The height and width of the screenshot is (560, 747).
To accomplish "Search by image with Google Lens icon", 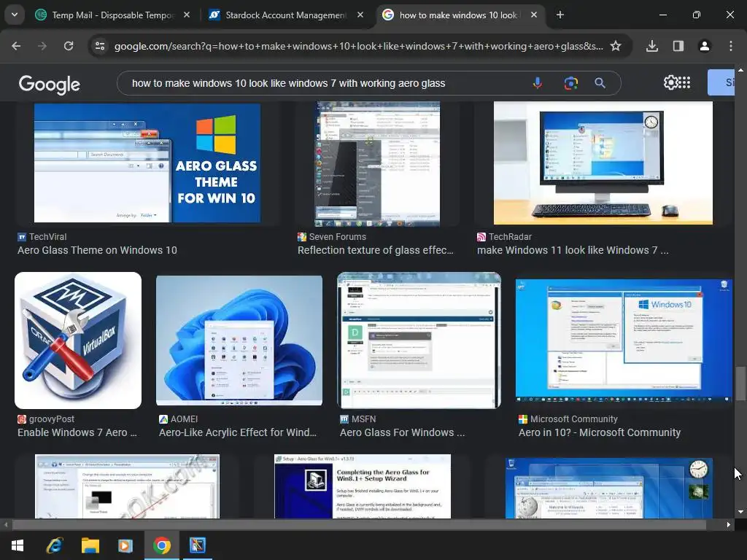I will (570, 83).
